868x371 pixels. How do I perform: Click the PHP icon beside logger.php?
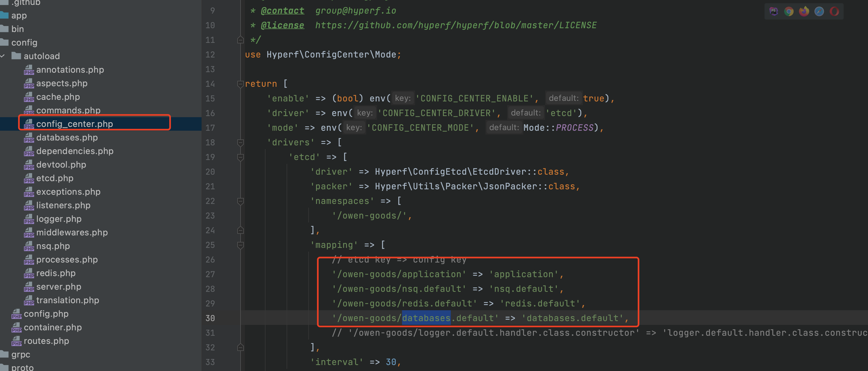(x=29, y=219)
